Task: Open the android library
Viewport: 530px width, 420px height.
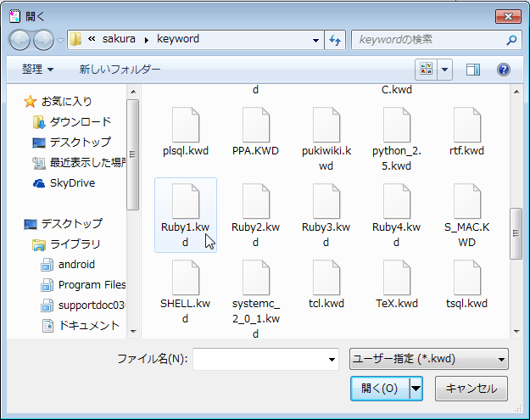Action: pyautogui.click(x=68, y=265)
